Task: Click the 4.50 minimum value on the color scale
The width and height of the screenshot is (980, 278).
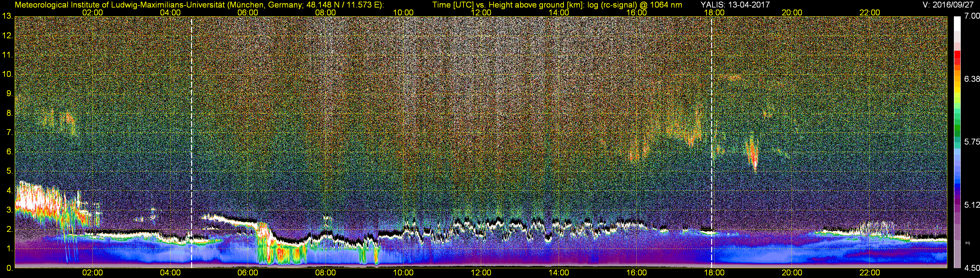Action: [972, 268]
